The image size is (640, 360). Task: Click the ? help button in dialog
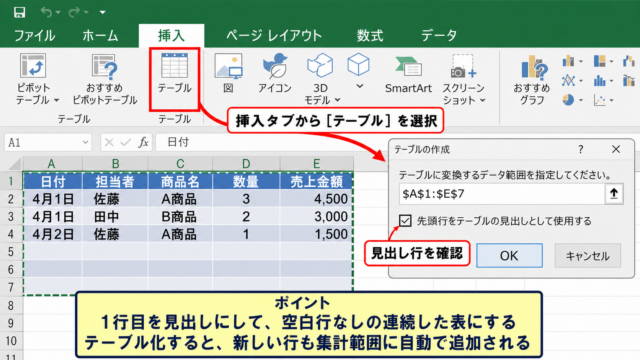coord(580,149)
